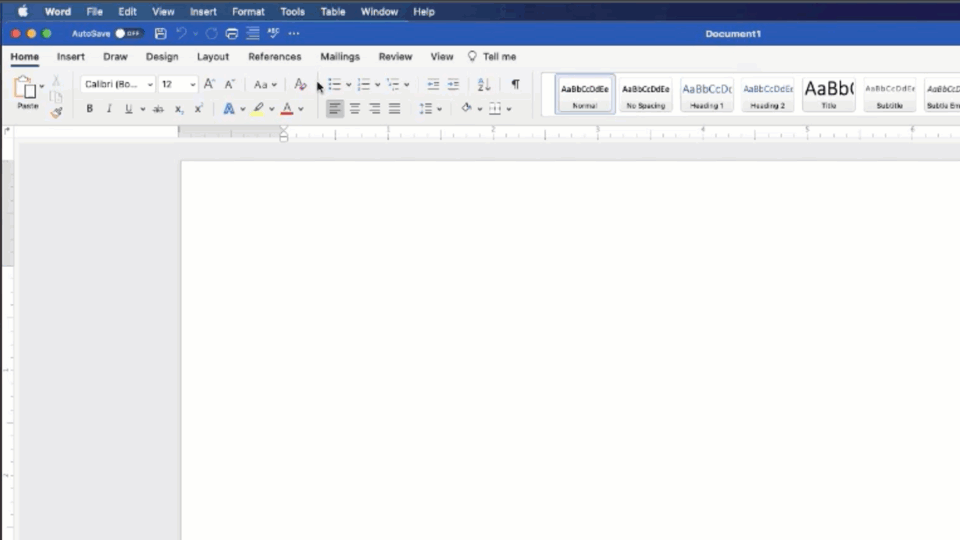This screenshot has width=960, height=540.
Task: Click the Increase Font Size icon
Action: [209, 85]
